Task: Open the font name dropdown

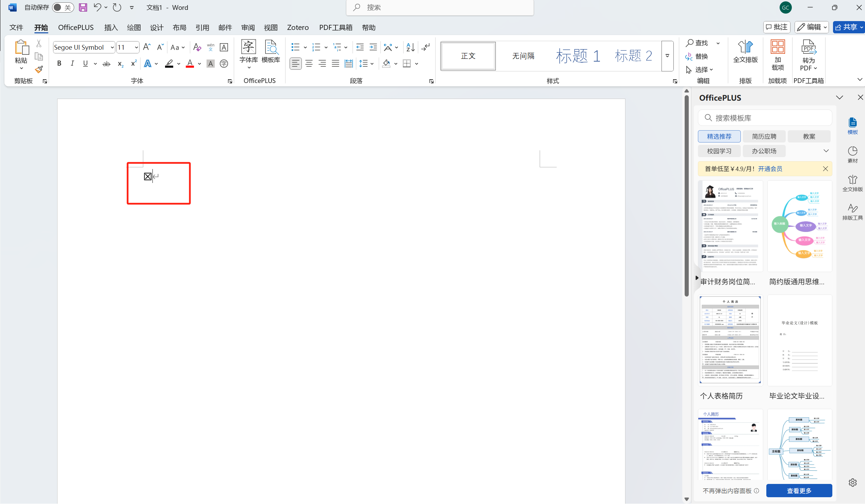Action: [112, 47]
